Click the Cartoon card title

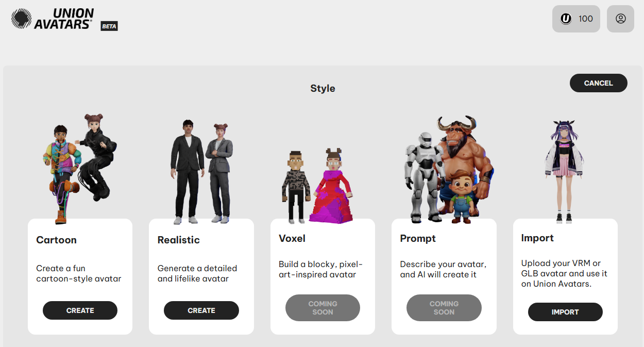coord(56,240)
